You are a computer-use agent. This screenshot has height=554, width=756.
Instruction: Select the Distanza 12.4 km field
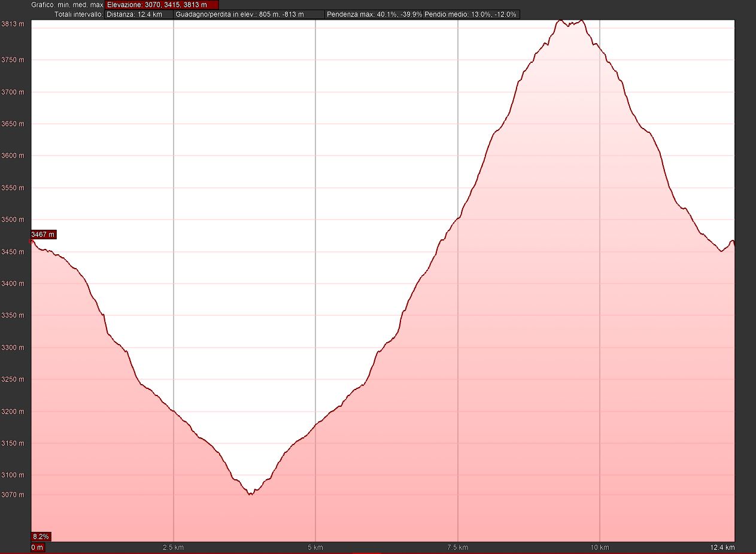[x=139, y=14]
